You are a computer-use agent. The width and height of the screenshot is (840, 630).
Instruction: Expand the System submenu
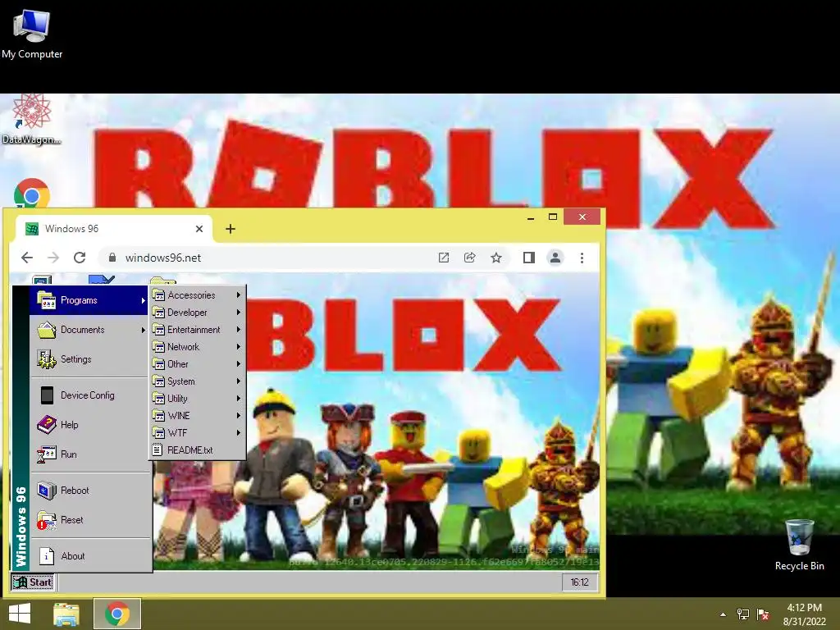197,381
